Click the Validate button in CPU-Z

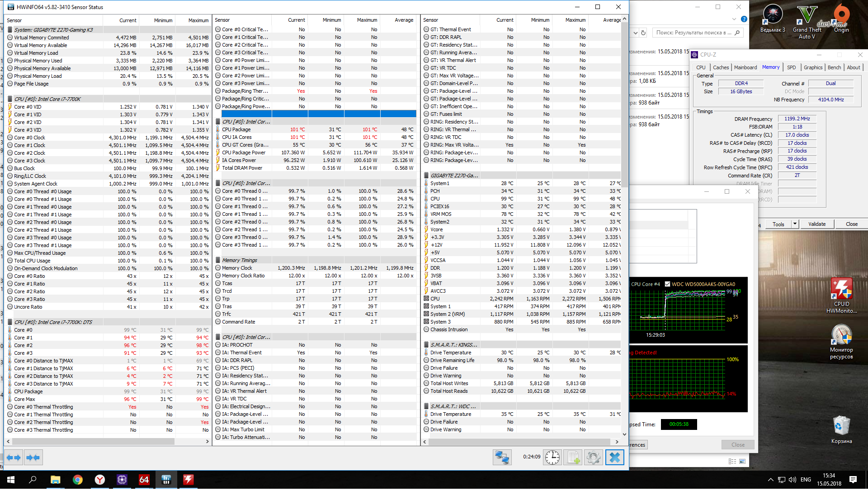click(x=816, y=224)
